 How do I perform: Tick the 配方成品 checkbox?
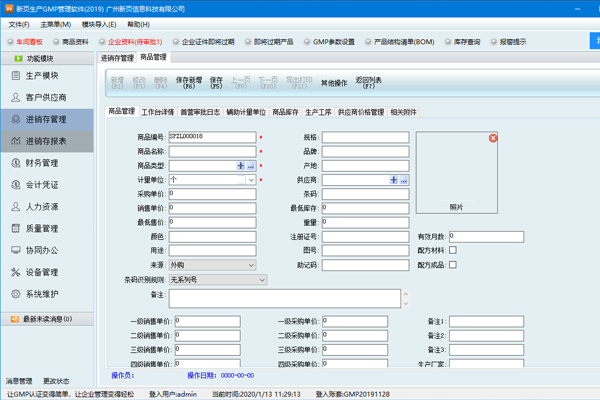(453, 265)
